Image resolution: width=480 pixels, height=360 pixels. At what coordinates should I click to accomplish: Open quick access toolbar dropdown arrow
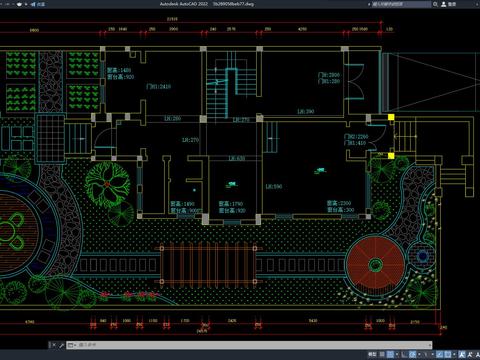point(26,4)
